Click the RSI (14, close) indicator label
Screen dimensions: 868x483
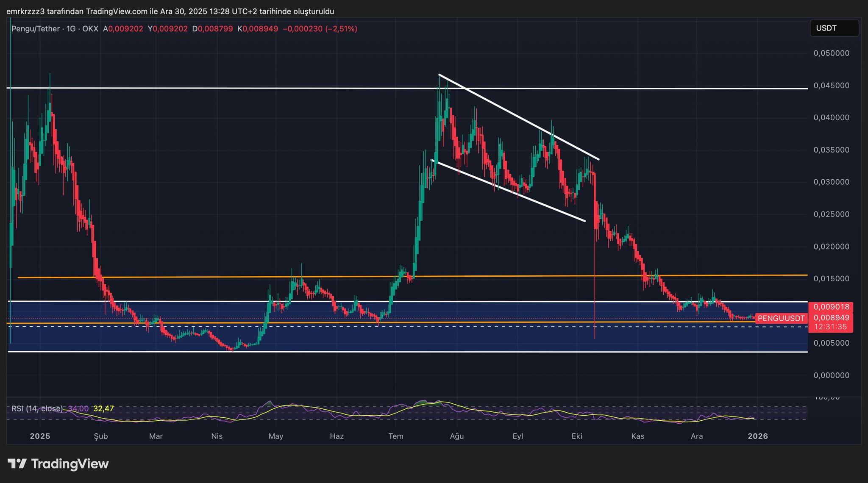[x=37, y=408]
